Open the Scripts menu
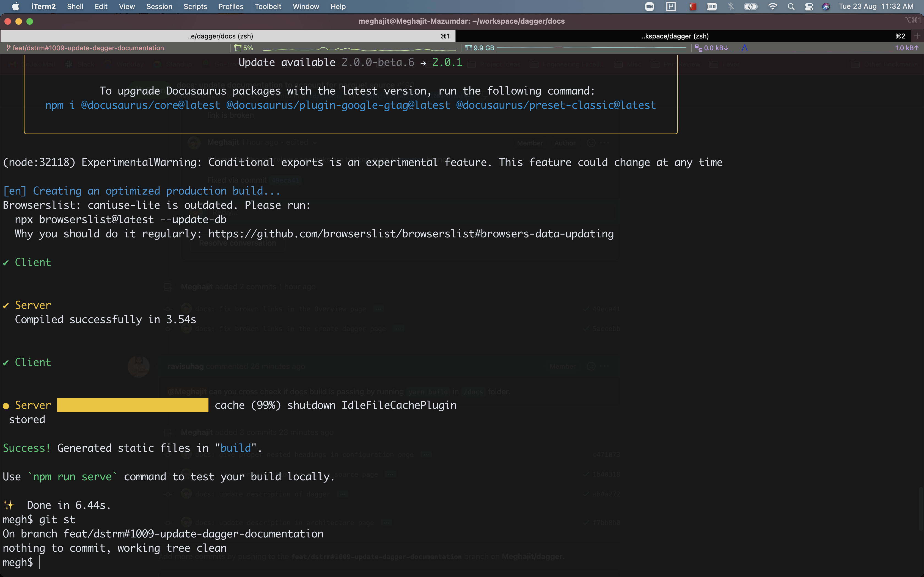 pyautogui.click(x=195, y=7)
